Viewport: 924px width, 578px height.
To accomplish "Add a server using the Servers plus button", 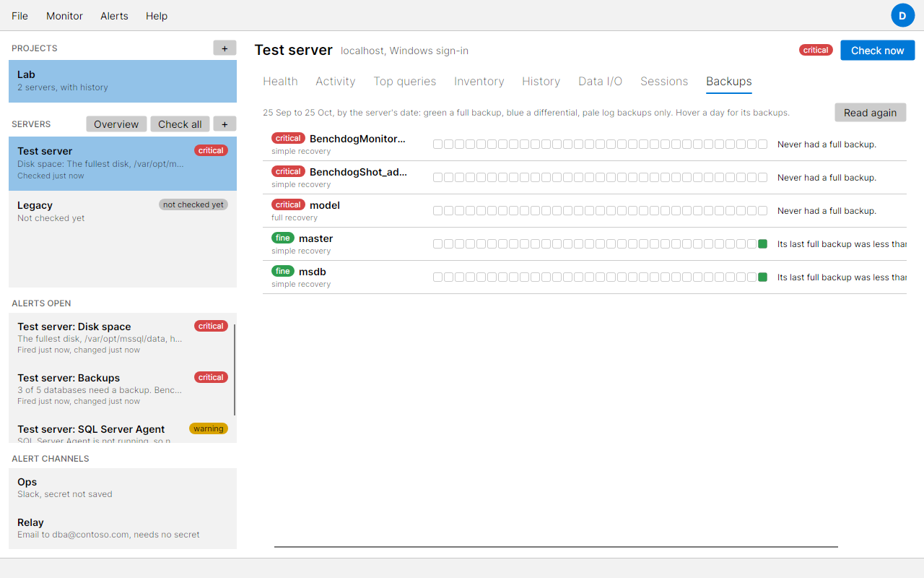I will point(225,124).
